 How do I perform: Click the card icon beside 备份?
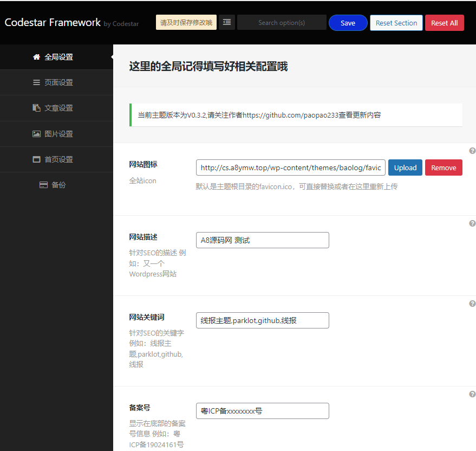43,185
